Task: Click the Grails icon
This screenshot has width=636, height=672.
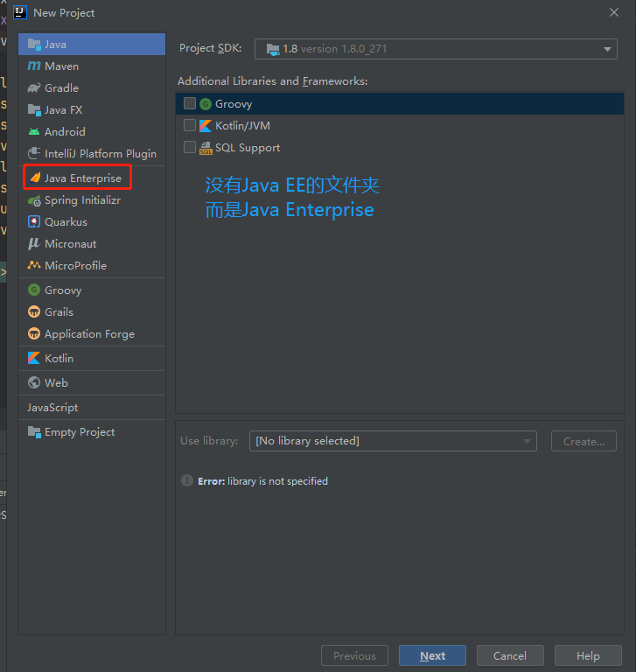Action: click(x=34, y=311)
